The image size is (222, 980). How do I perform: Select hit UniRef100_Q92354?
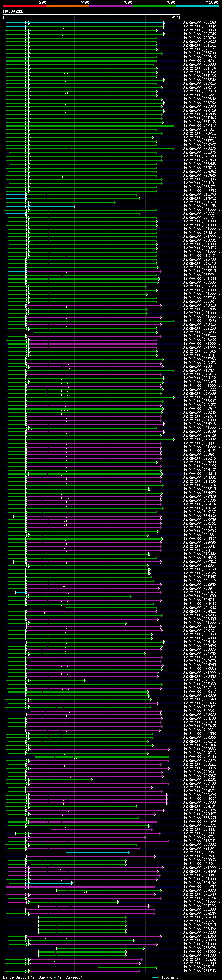(199, 565)
